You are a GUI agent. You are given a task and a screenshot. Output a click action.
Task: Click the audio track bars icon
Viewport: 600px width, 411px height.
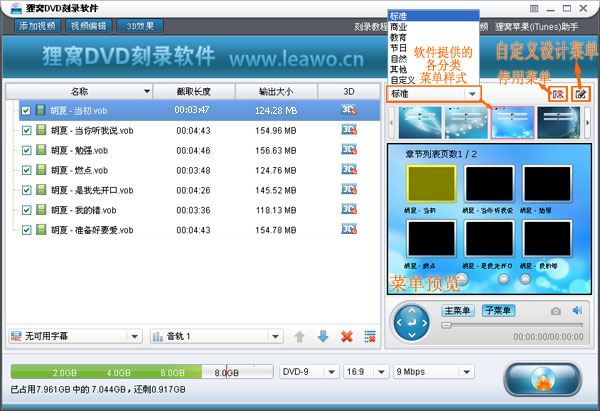click(158, 337)
